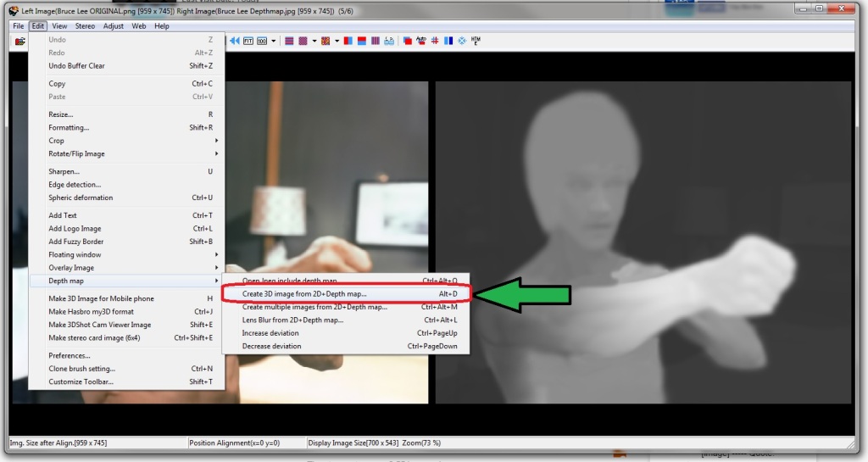Expand the Crop submenu

coord(127,141)
